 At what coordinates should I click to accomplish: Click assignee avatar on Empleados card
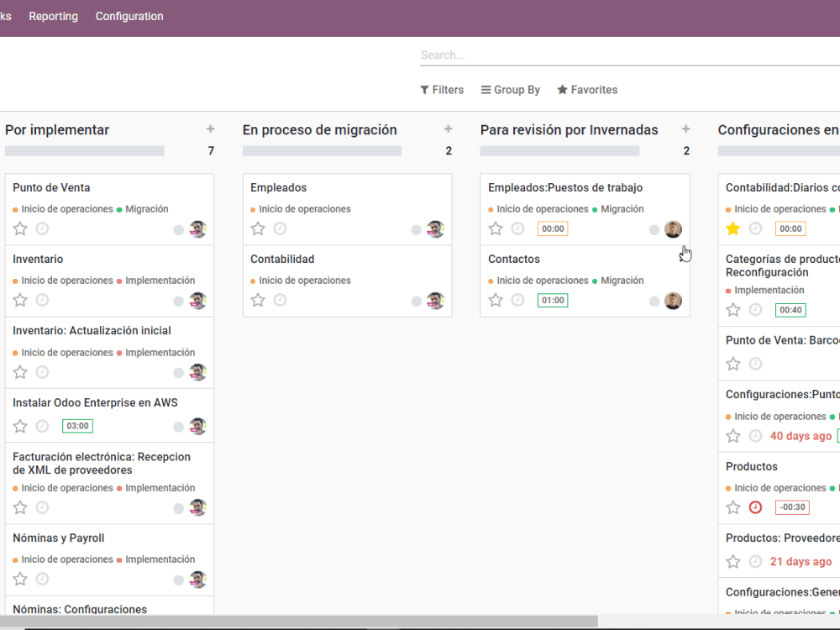tap(435, 229)
